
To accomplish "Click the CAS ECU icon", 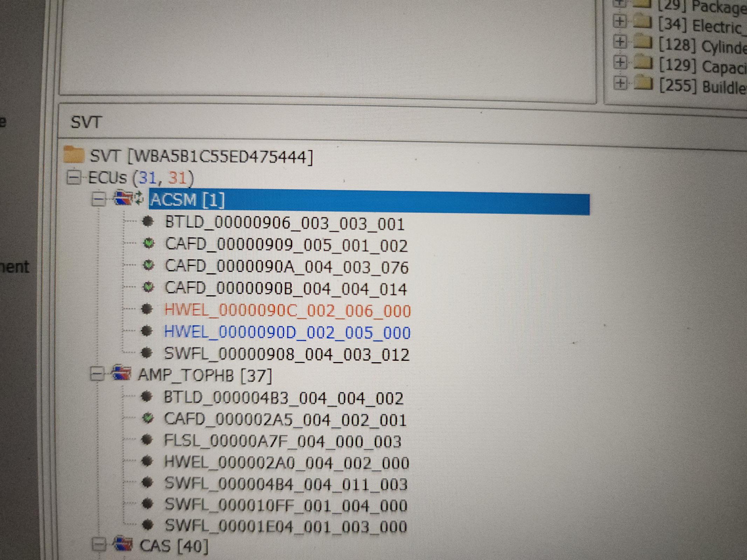I will [x=123, y=545].
